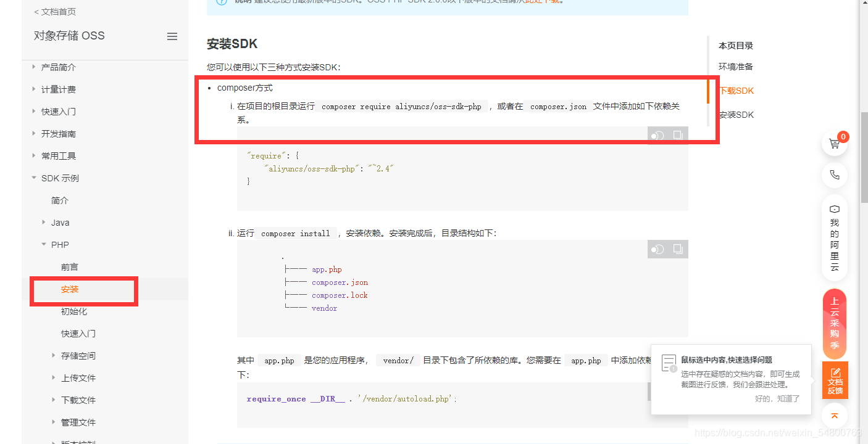Screen dimensions: 868x444
Task: Click inline code composer install
Action: click(296, 234)
